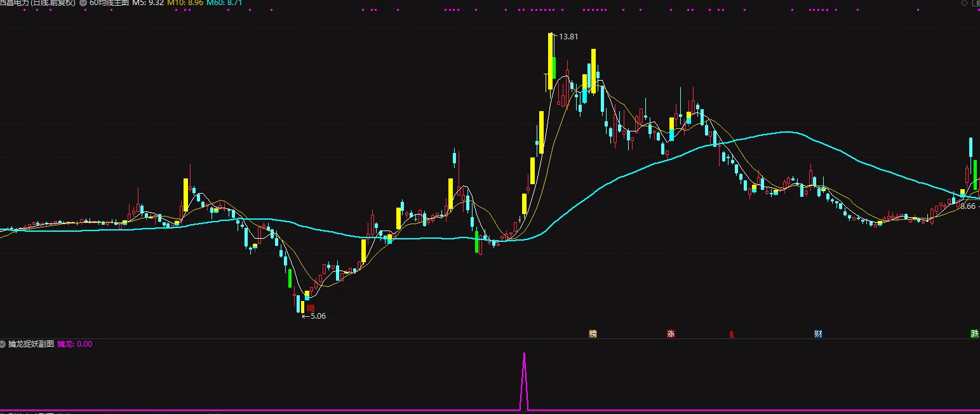This screenshot has height=414, width=980.
Task: Click the green 跌 marker icon
Action: 974,333
